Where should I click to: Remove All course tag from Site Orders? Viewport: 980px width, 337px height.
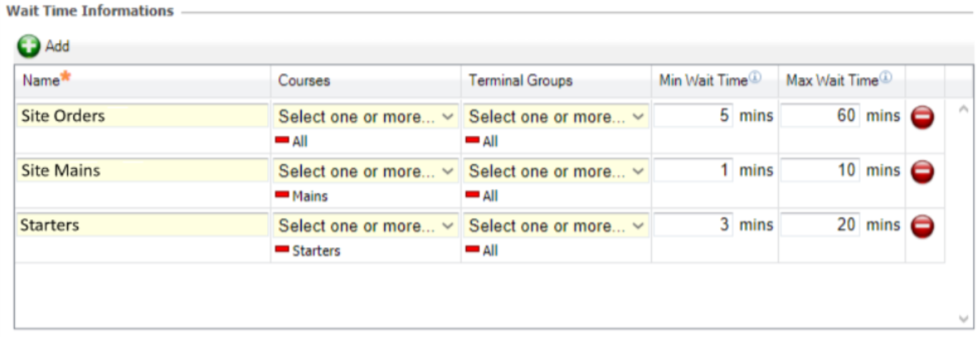282,140
